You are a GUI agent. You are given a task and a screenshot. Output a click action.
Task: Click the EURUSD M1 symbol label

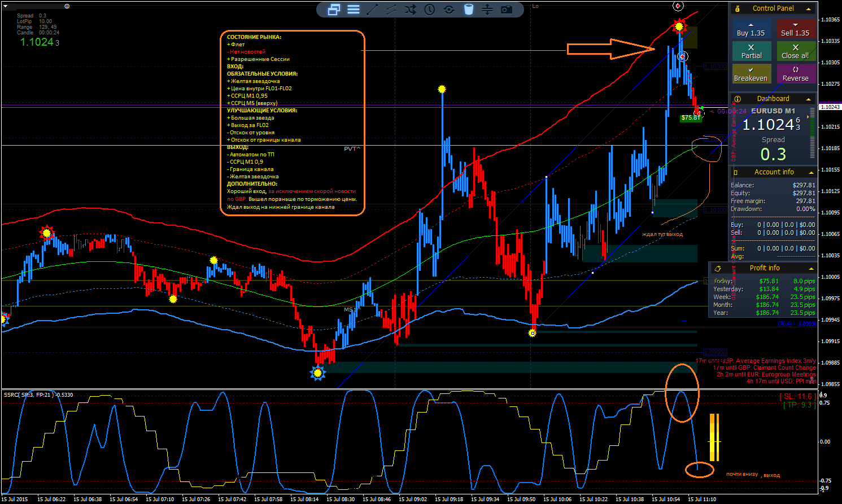773,111
